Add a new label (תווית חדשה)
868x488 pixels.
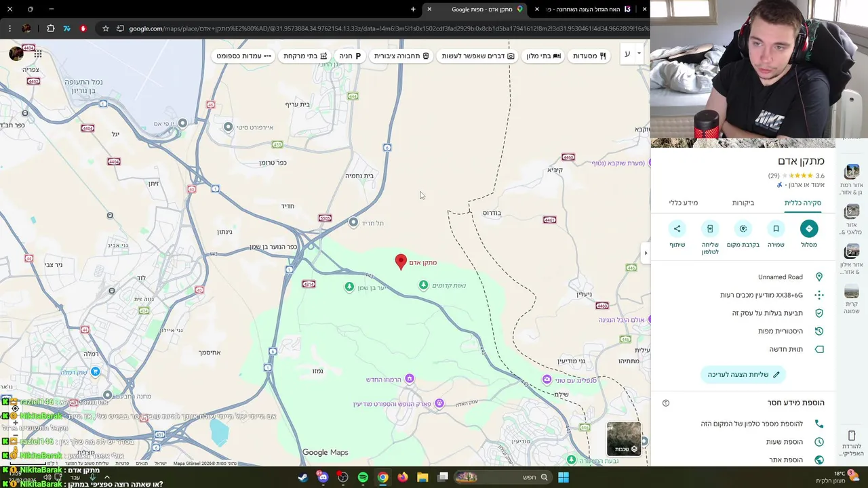744,349
